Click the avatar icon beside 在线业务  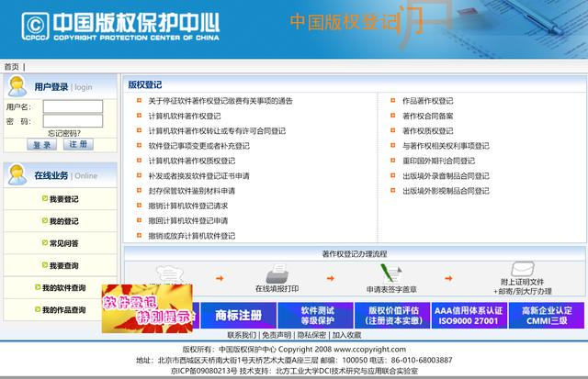(17, 174)
